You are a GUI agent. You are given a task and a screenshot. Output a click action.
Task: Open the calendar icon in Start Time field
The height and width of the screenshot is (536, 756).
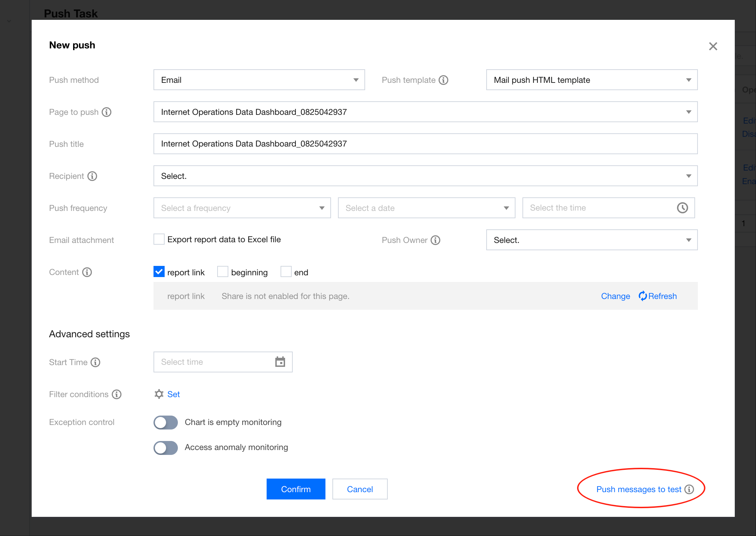click(x=280, y=362)
